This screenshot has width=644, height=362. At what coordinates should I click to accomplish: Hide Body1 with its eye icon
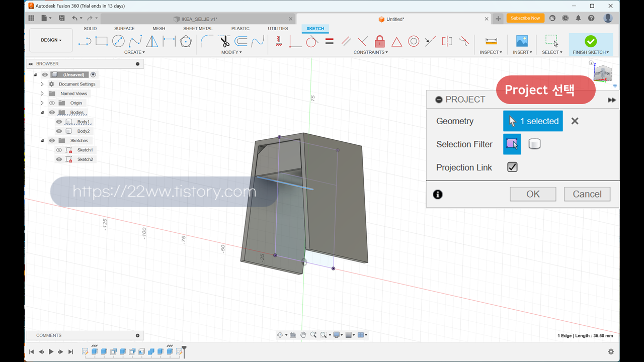click(x=59, y=122)
